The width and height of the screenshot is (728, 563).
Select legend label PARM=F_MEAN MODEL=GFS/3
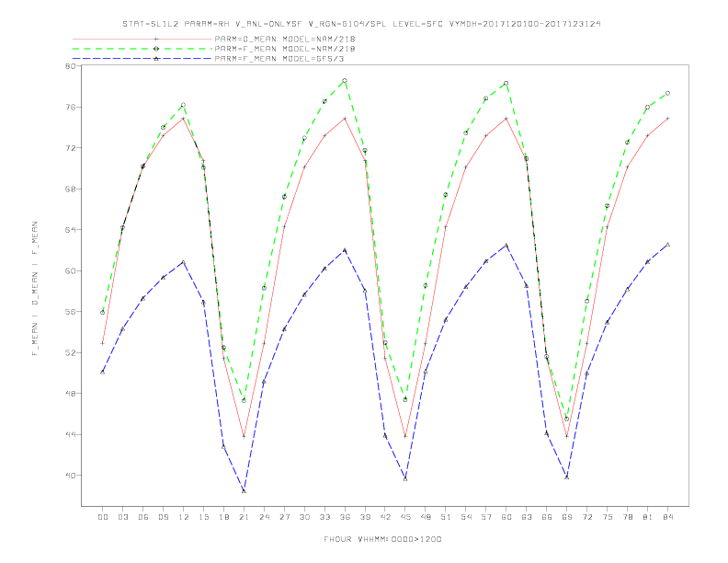tap(279, 59)
